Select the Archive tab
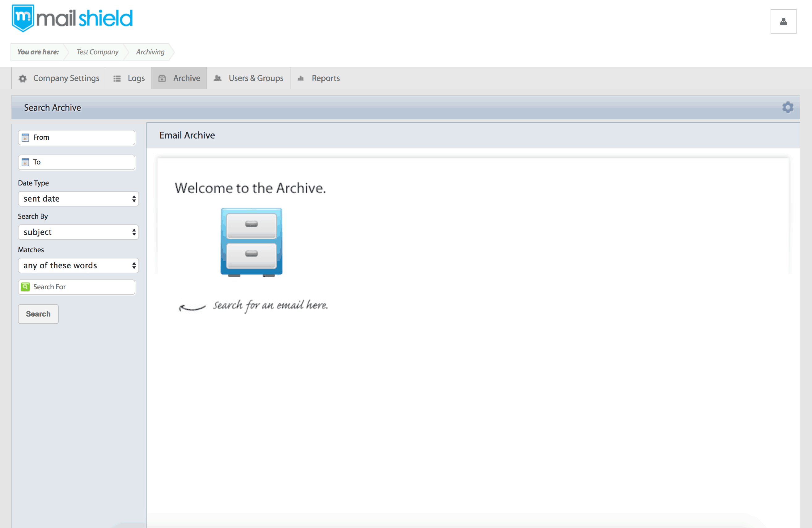 [179, 78]
